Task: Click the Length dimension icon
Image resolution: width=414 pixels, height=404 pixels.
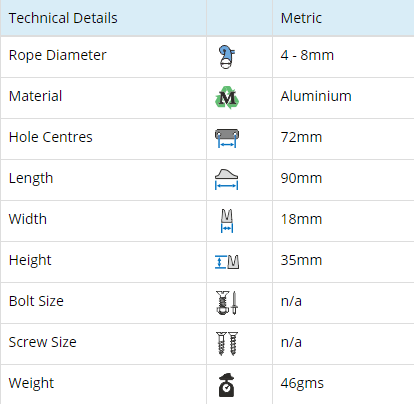Action: coord(227,179)
